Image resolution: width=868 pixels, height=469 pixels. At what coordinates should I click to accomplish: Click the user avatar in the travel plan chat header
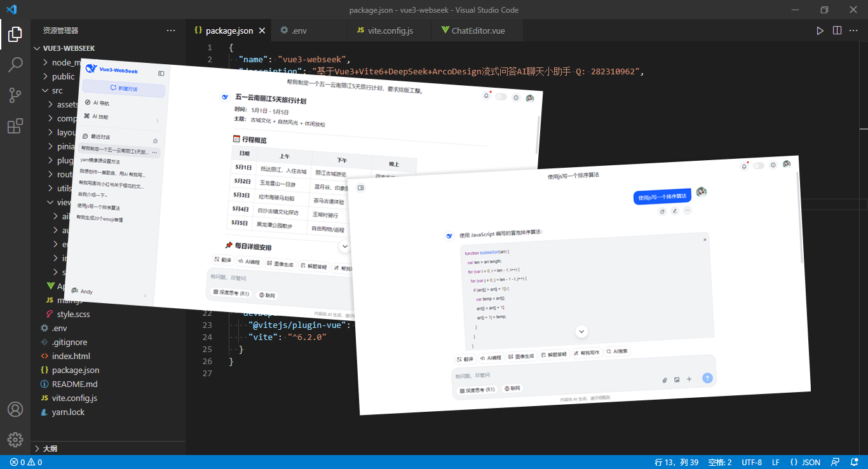[530, 99]
